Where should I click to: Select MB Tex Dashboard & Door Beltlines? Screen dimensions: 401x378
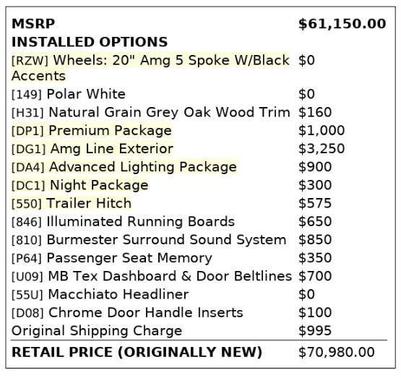152,276
